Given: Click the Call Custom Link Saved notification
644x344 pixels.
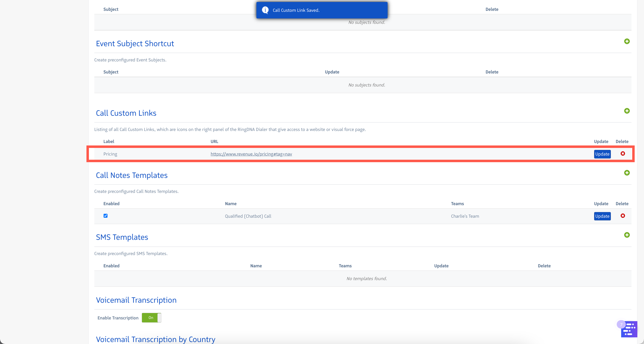Looking at the screenshot, I should click(x=322, y=10).
